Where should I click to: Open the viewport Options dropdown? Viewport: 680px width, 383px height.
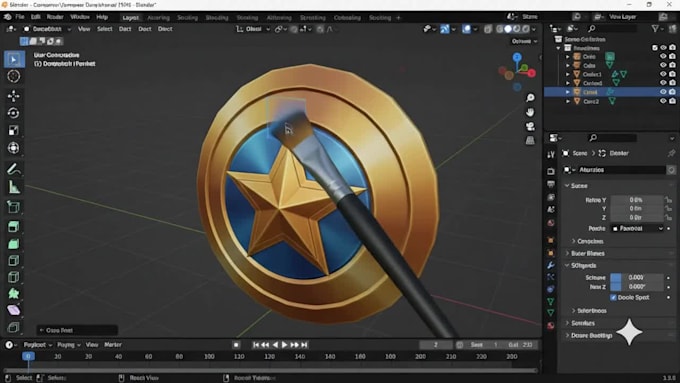point(524,41)
